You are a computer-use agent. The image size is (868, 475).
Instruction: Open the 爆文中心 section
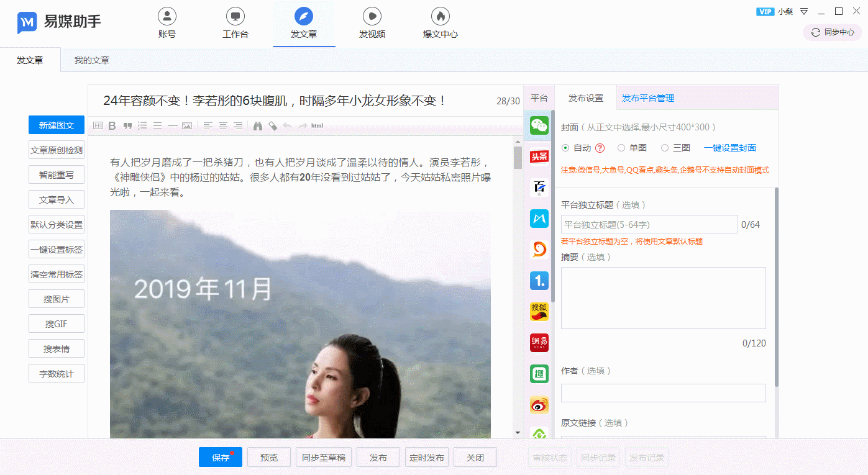pos(441,24)
